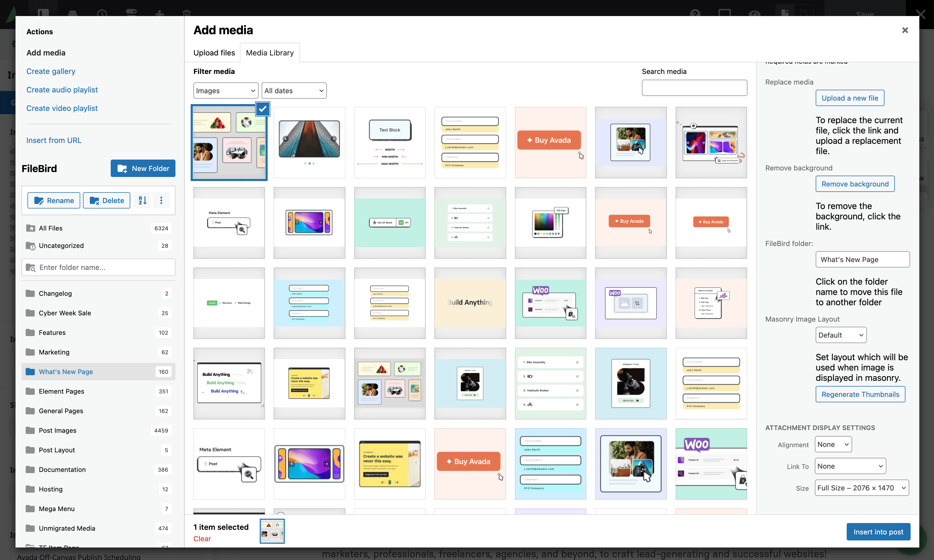The height and width of the screenshot is (560, 934).
Task: Click the Post Images folder icon
Action: [30, 430]
